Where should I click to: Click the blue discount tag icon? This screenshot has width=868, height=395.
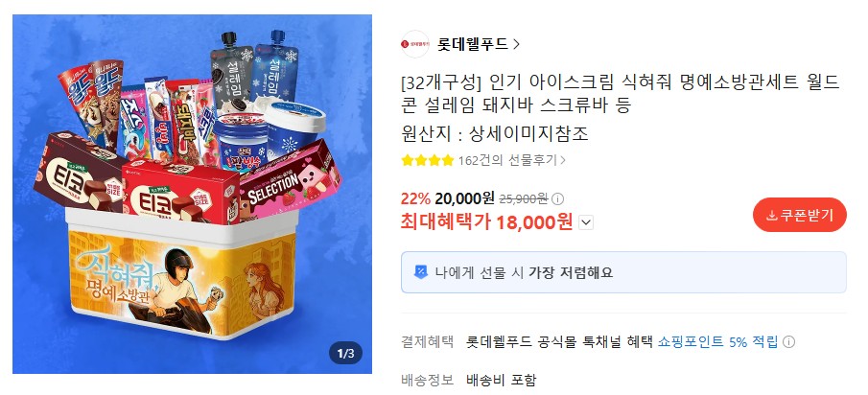[421, 272]
